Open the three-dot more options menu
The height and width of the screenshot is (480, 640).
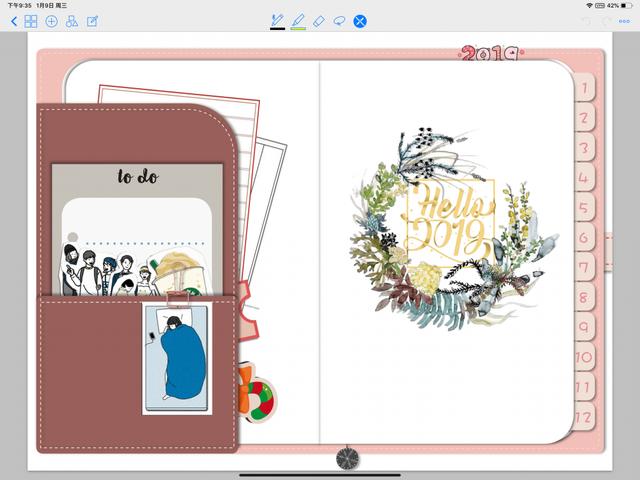pos(626,21)
